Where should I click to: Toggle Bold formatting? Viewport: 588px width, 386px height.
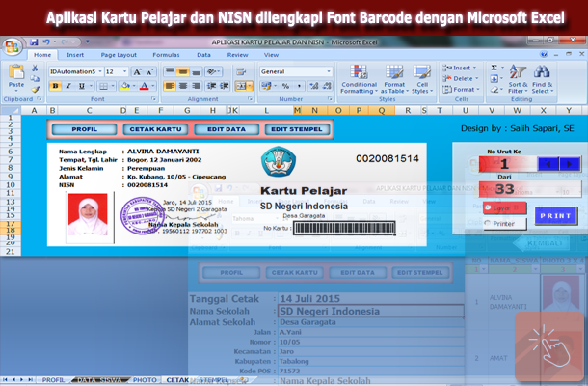pos(55,86)
